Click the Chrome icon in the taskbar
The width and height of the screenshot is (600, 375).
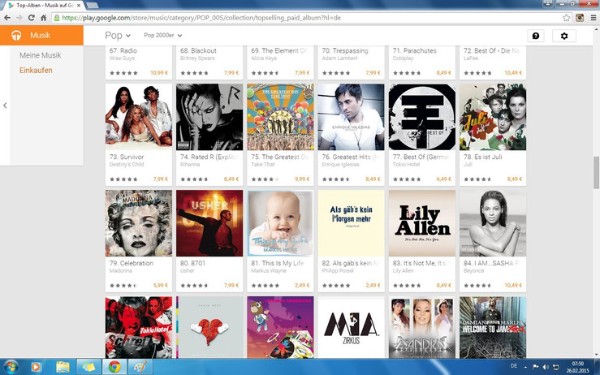point(114,367)
